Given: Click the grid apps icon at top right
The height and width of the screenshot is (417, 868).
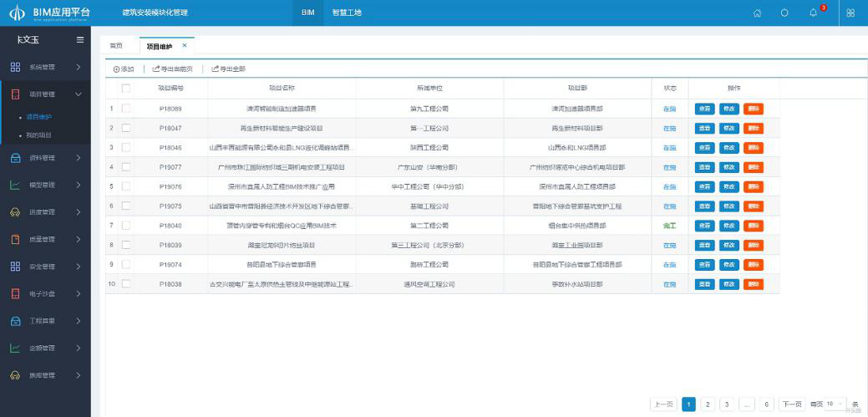Looking at the screenshot, I should tap(850, 13).
